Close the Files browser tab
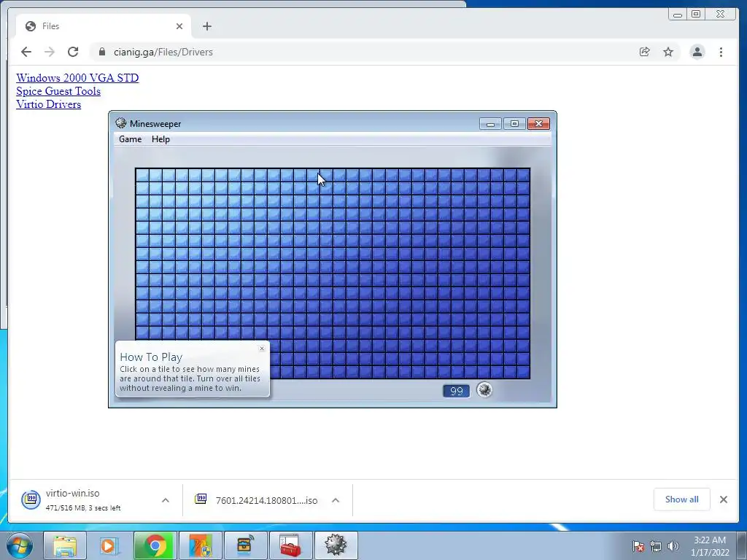747x560 pixels. (x=179, y=26)
